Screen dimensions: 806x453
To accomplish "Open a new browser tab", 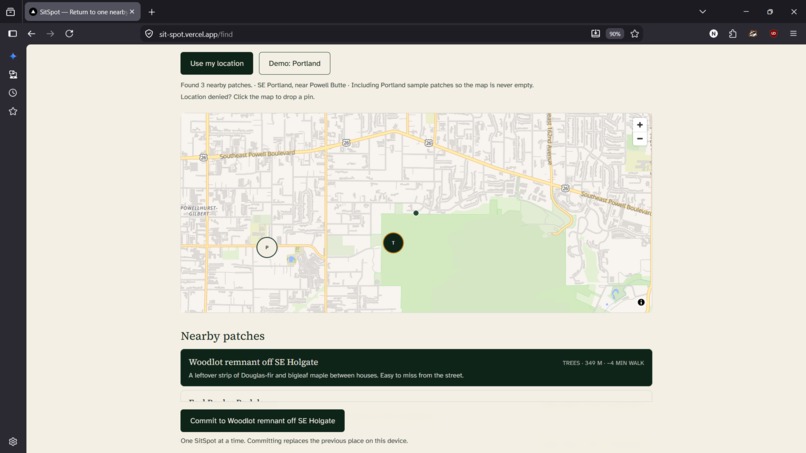I will (152, 12).
